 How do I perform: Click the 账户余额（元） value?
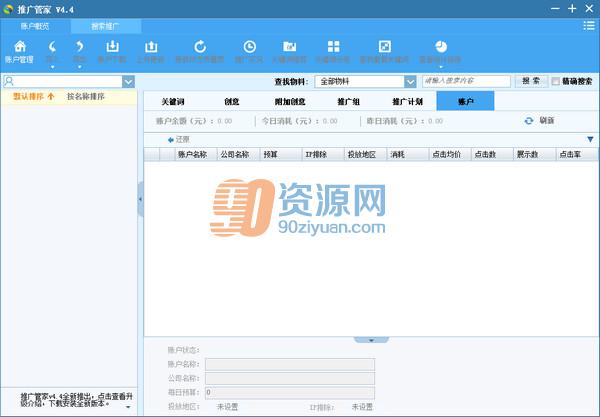tap(225, 121)
